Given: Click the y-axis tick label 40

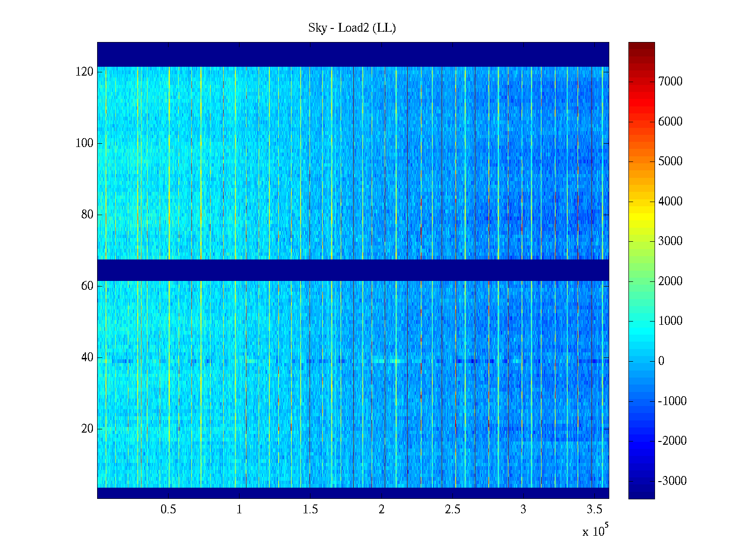Looking at the screenshot, I should coord(87,357).
